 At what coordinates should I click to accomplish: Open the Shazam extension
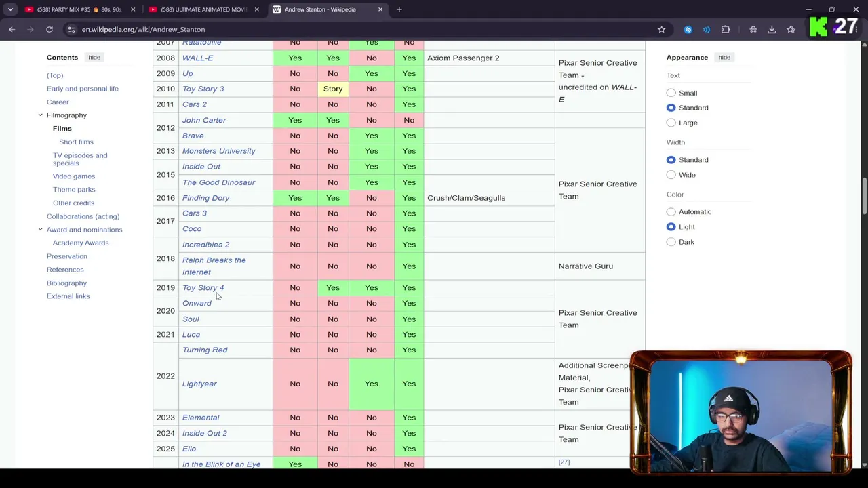point(688,29)
